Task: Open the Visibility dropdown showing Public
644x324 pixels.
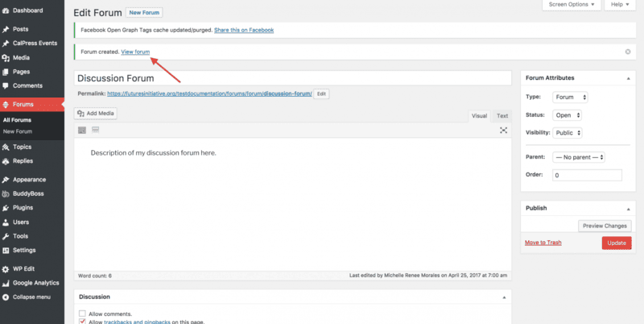Action: coord(568,133)
